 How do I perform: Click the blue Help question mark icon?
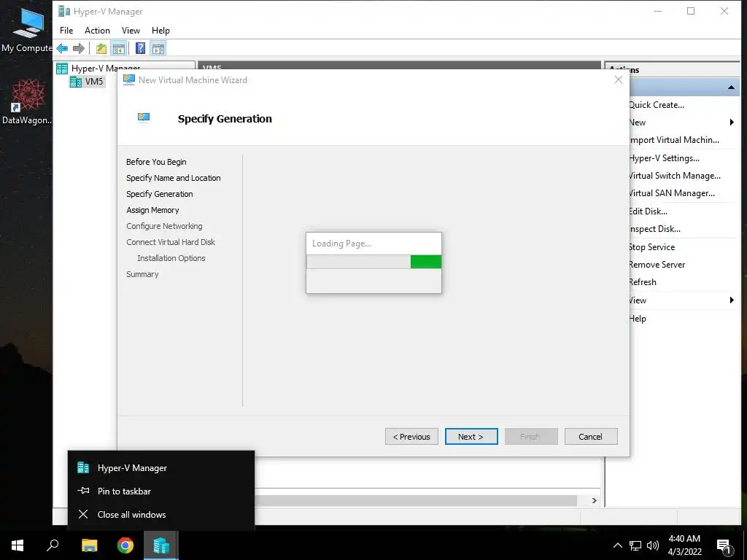[x=140, y=48]
